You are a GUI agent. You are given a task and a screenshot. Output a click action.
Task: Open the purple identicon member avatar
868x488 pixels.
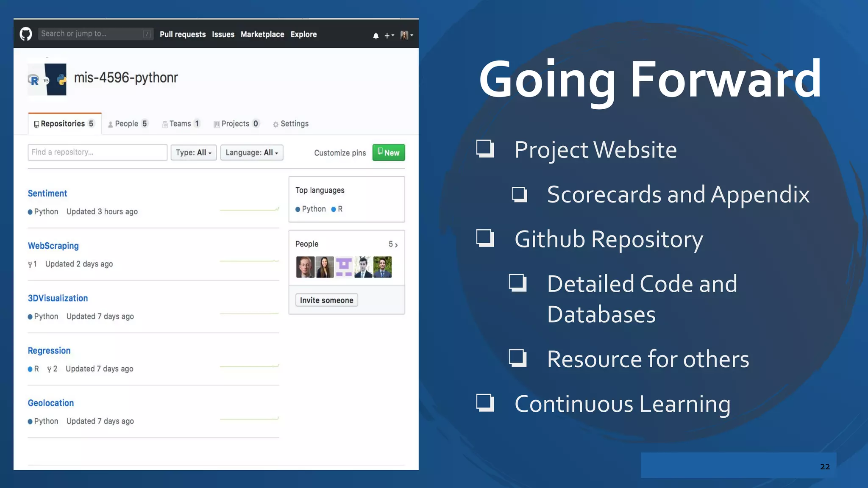(x=344, y=267)
